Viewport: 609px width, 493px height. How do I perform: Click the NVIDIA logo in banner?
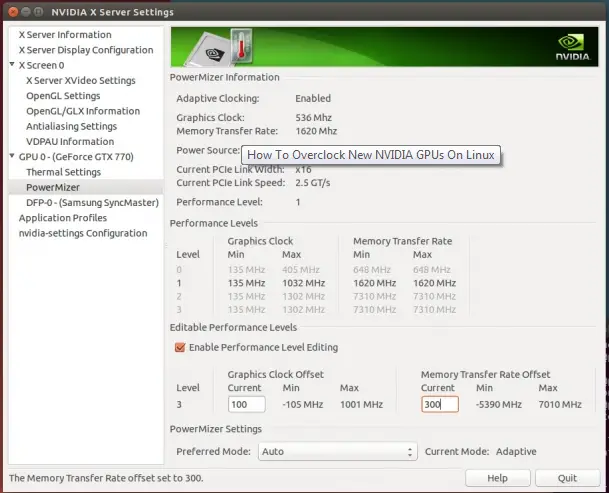pos(573,47)
